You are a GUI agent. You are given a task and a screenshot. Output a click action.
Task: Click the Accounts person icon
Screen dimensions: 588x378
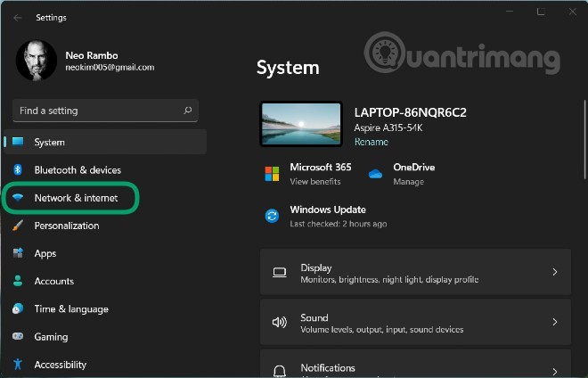click(x=17, y=281)
